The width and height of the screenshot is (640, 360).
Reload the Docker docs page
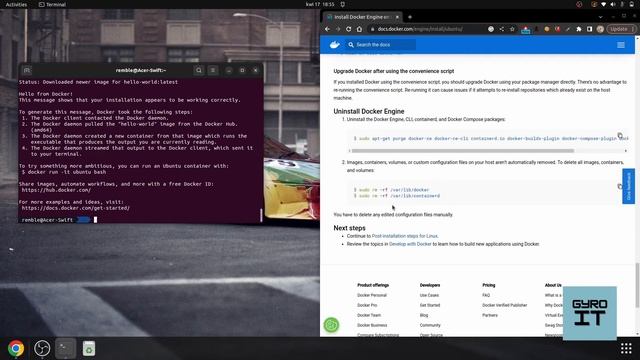pos(349,29)
